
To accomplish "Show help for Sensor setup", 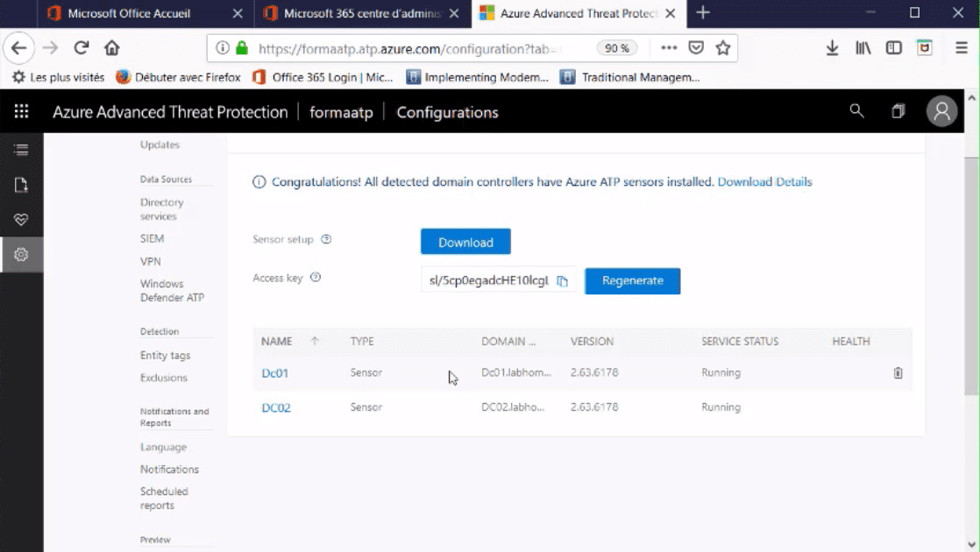I will pyautogui.click(x=326, y=239).
